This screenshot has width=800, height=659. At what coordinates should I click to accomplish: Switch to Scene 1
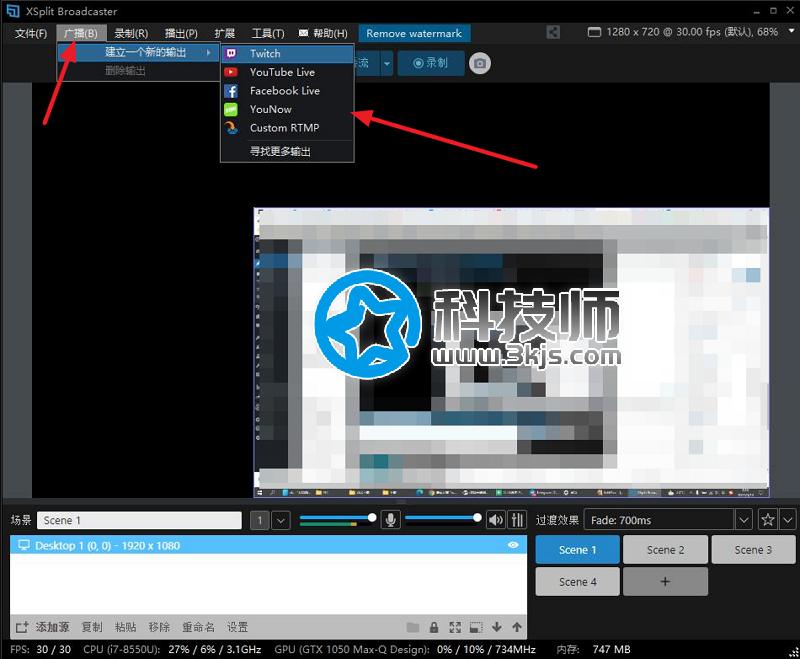[578, 550]
